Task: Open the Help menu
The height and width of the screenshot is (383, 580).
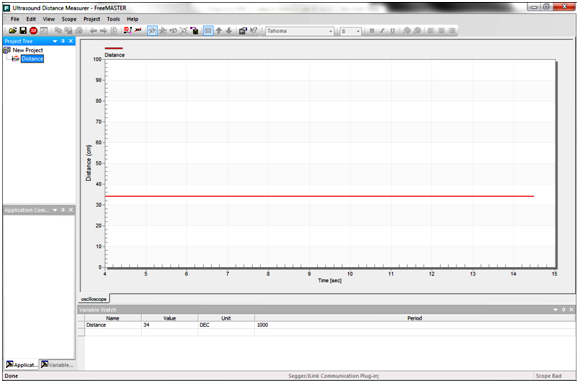Action: tap(132, 19)
